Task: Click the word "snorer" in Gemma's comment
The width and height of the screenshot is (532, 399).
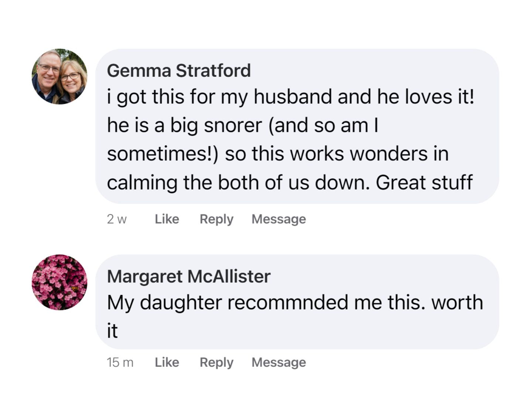Action: pos(233,125)
